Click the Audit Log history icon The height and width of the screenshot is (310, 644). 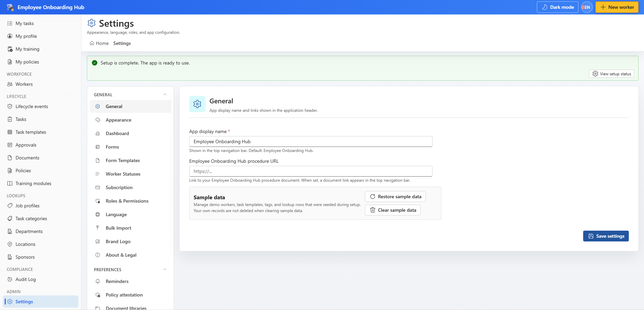point(10,279)
